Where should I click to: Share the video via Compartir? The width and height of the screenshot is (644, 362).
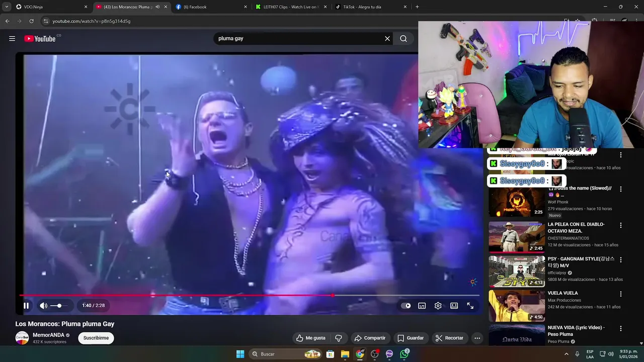pyautogui.click(x=370, y=338)
